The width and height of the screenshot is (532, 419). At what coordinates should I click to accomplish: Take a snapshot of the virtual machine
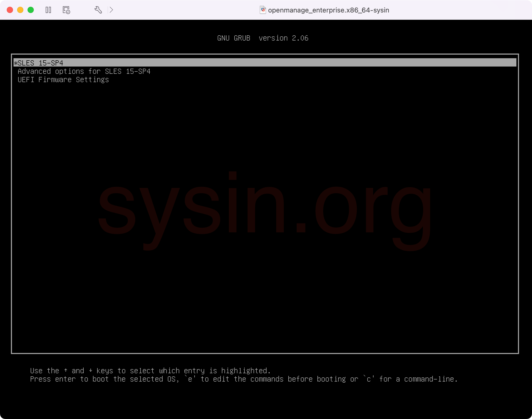[x=66, y=10]
